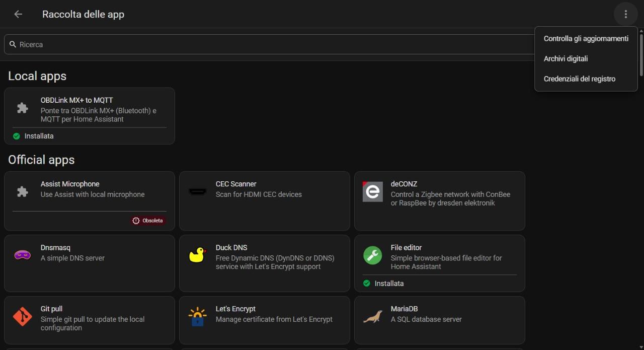644x350 pixels.
Task: Click the Let's Encrypt padlock icon
Action: (198, 317)
